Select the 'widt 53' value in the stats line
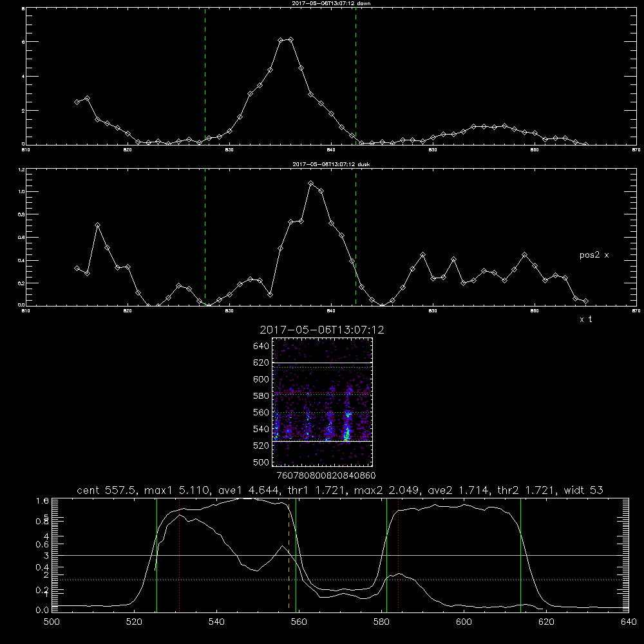 pos(585,490)
